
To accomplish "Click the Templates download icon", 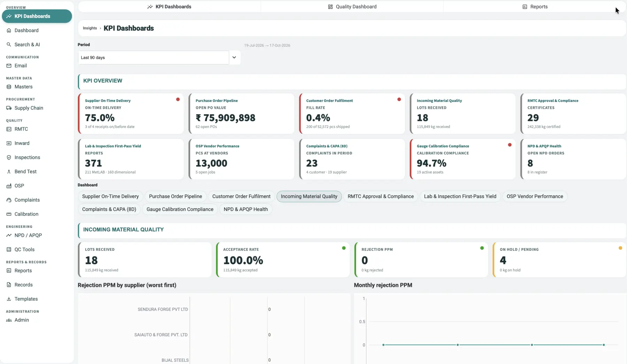I will click(9, 299).
